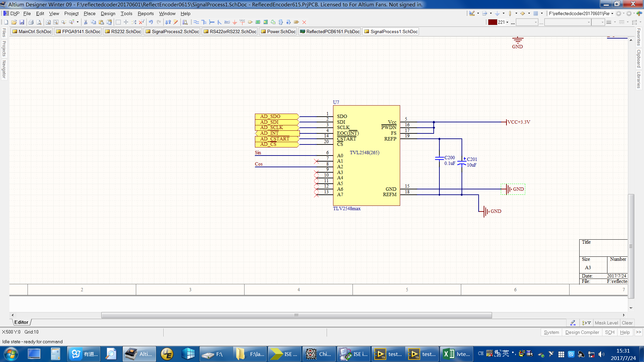This screenshot has height=362, width=644.
Task: Click the Print icon in toolbar
Action: click(31, 22)
